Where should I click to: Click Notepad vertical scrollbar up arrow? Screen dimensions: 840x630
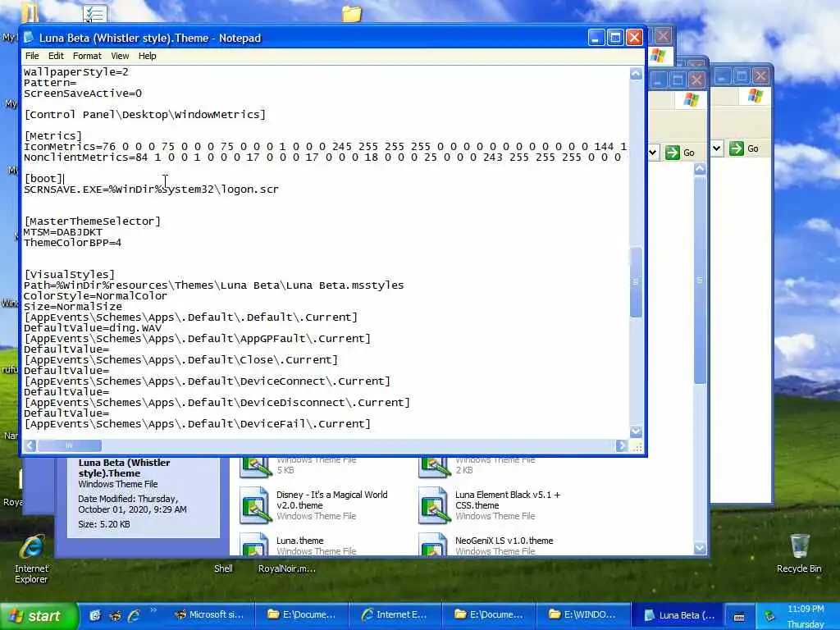pyautogui.click(x=636, y=73)
